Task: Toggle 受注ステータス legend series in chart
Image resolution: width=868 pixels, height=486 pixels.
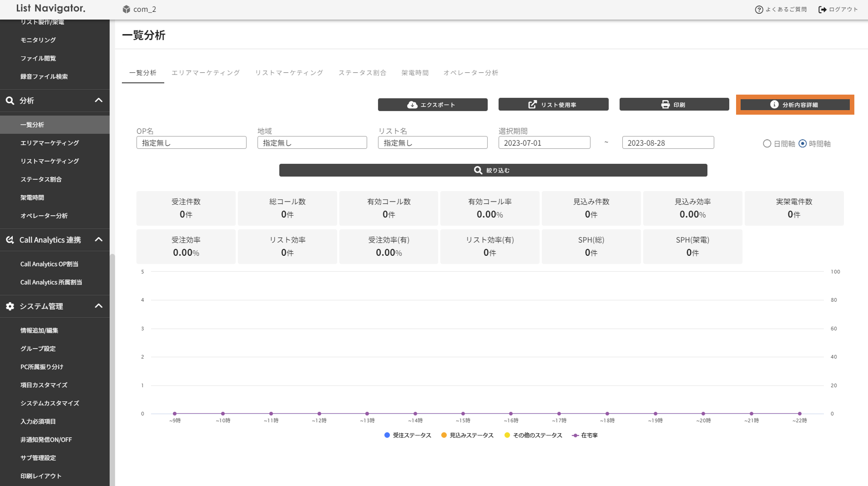Action: (408, 435)
